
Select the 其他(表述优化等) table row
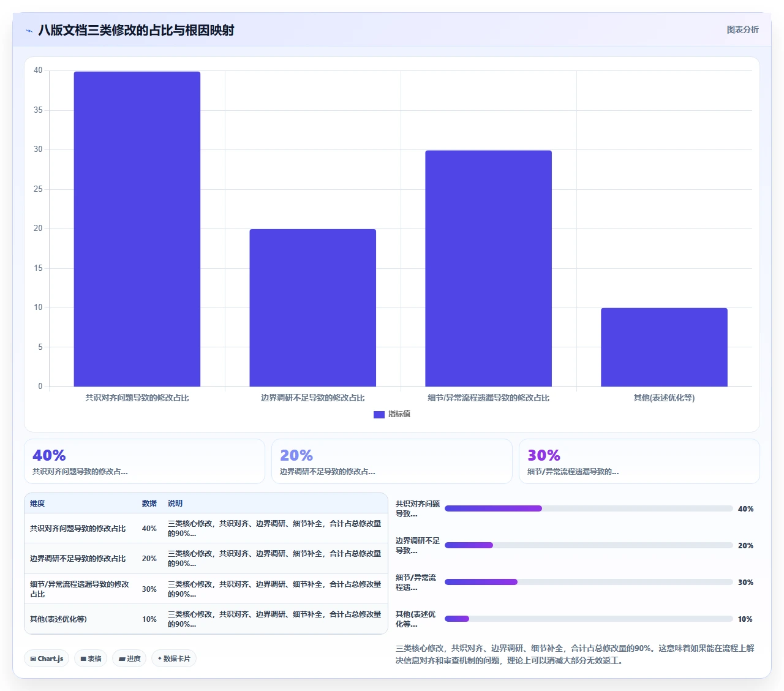click(x=206, y=619)
